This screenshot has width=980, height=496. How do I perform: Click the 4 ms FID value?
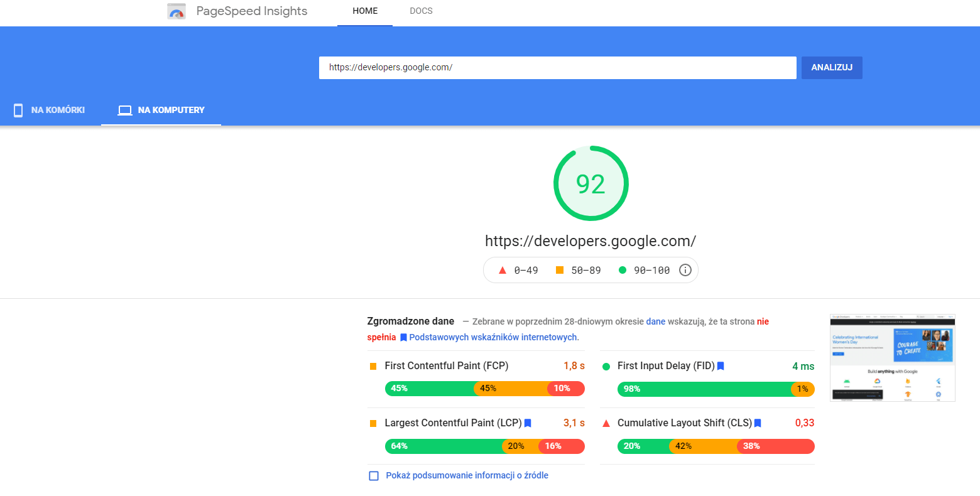(x=803, y=366)
